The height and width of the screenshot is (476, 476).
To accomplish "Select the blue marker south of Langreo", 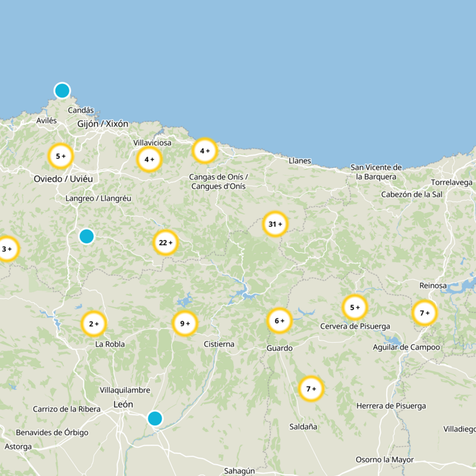I will pyautogui.click(x=87, y=236).
